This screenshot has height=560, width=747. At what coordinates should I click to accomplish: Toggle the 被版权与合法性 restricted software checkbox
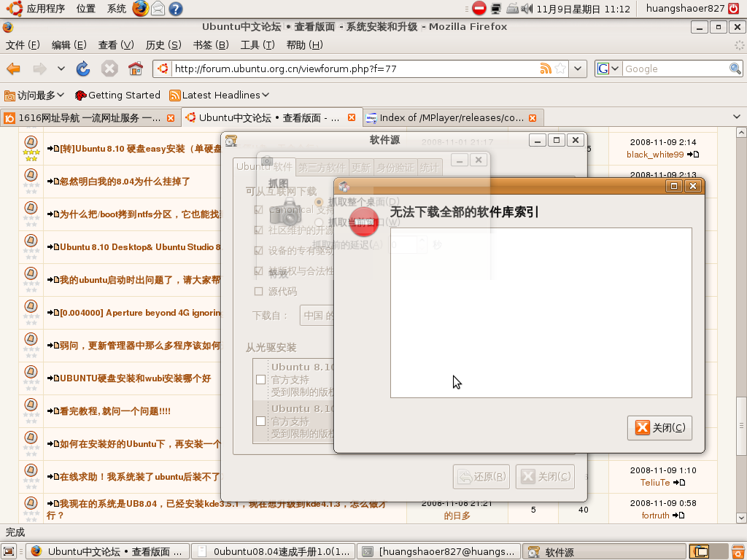point(259,271)
